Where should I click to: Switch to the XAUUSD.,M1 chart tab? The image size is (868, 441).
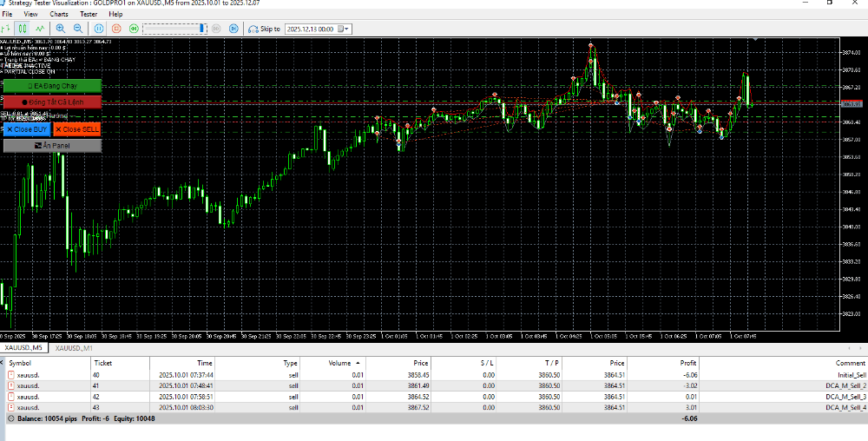[x=75, y=348]
